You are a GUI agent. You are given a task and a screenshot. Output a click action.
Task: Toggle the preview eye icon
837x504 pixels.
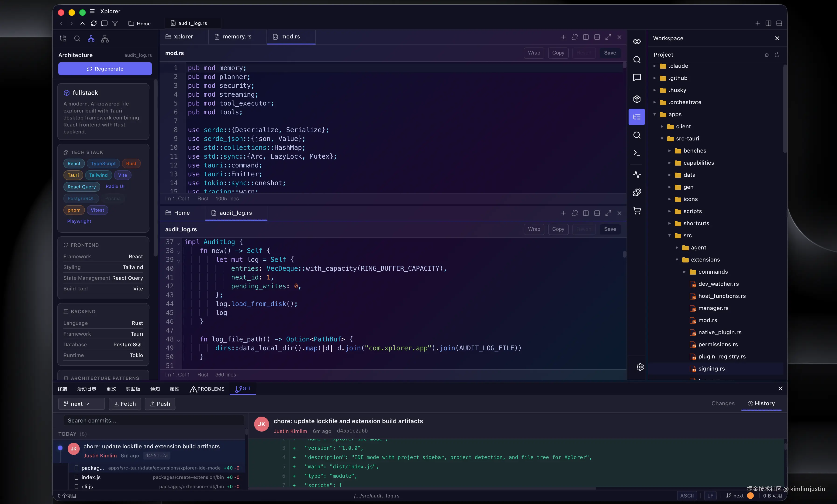(636, 41)
